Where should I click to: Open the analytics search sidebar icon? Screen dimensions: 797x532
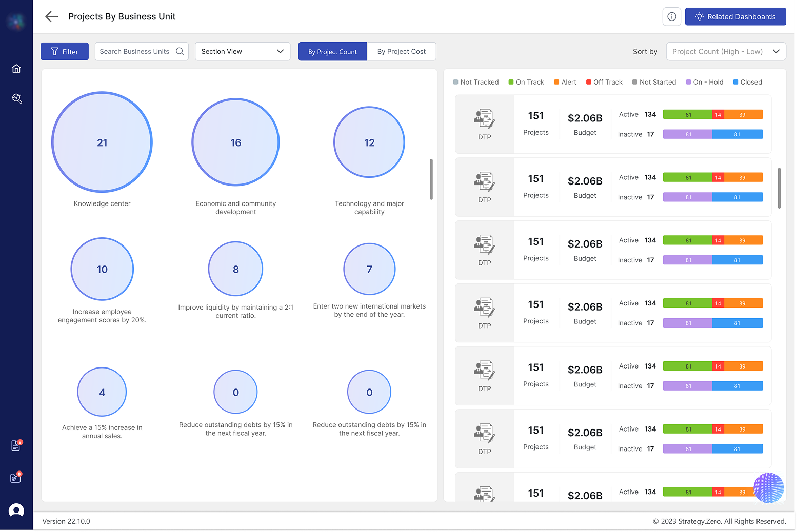(x=16, y=98)
